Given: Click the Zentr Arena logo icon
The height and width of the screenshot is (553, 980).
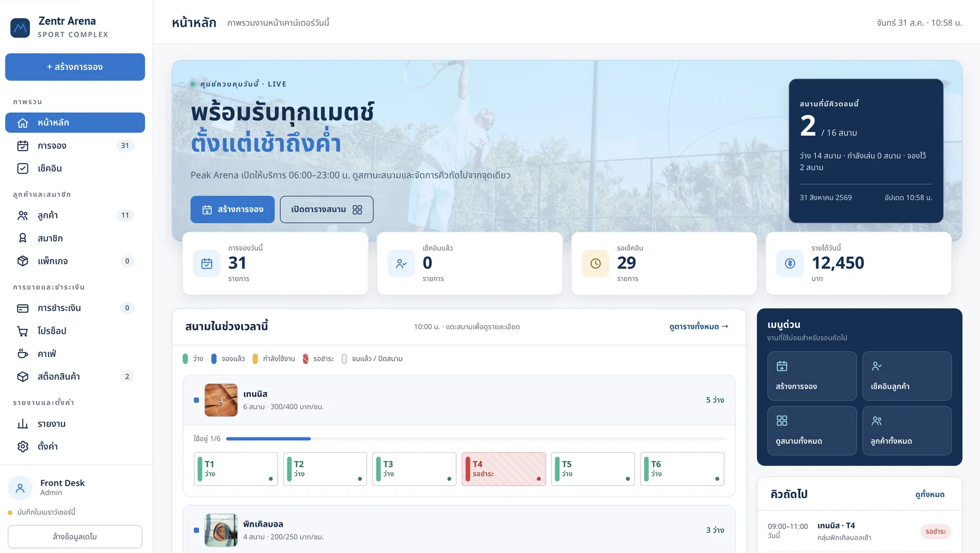Looking at the screenshot, I should click(x=20, y=28).
